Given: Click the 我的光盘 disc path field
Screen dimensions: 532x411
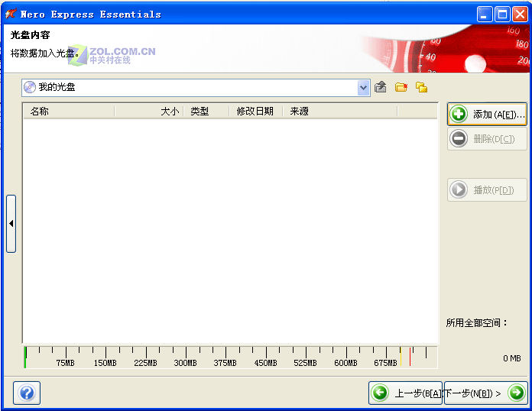Looking at the screenshot, I should click(x=196, y=88).
